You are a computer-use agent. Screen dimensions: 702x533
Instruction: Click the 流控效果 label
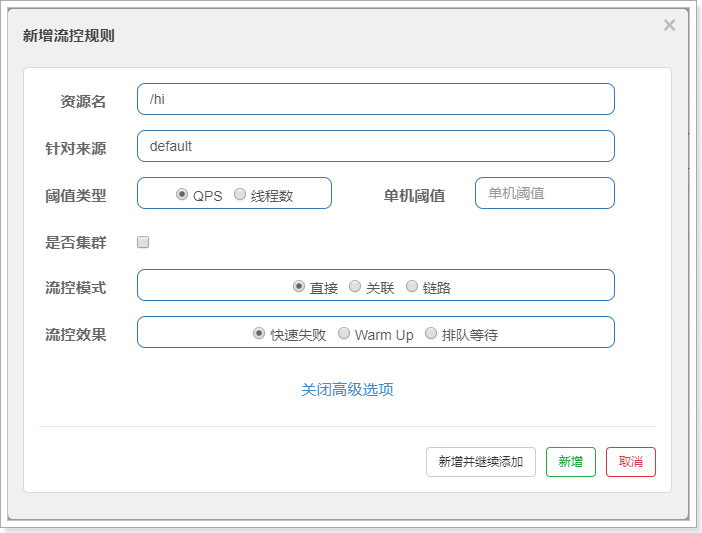(x=76, y=335)
